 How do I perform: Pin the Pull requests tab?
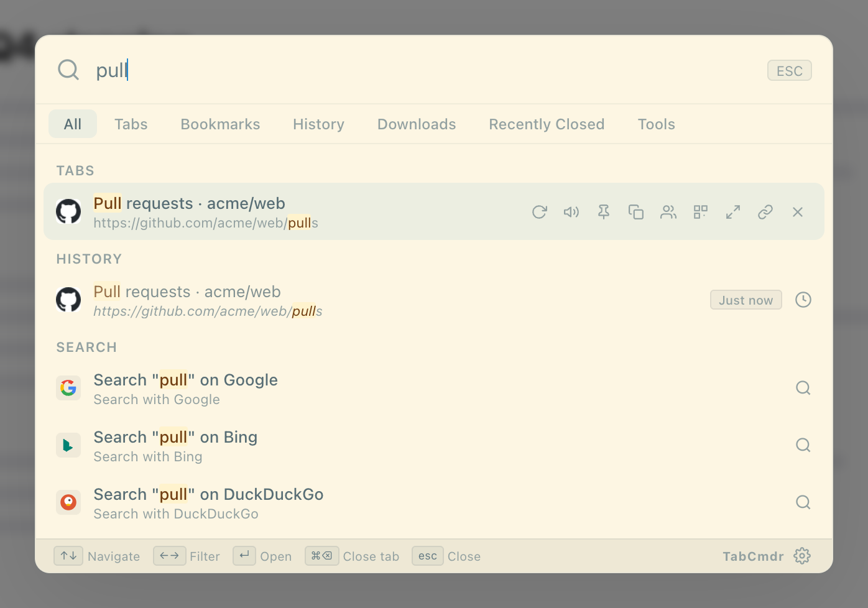coord(604,212)
